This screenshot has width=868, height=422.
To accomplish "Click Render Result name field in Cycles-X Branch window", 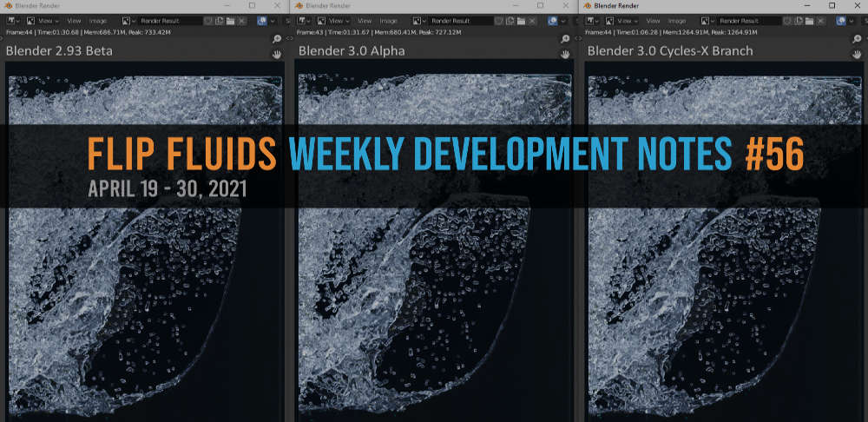I will (750, 21).
